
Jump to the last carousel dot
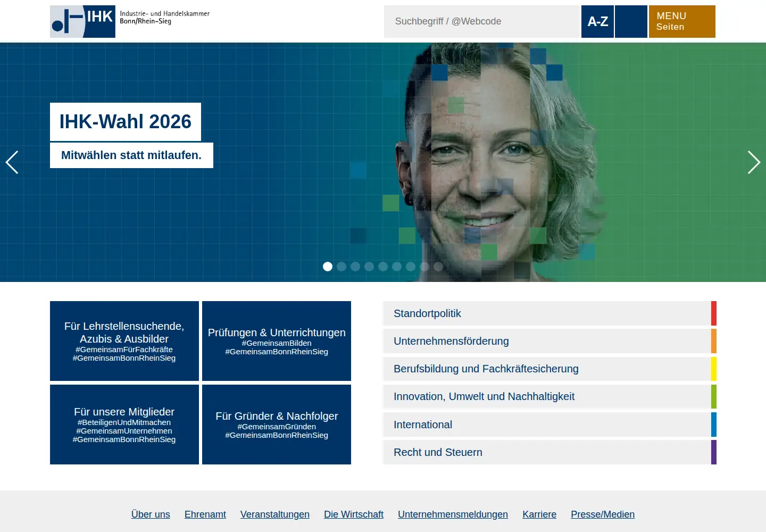(438, 267)
